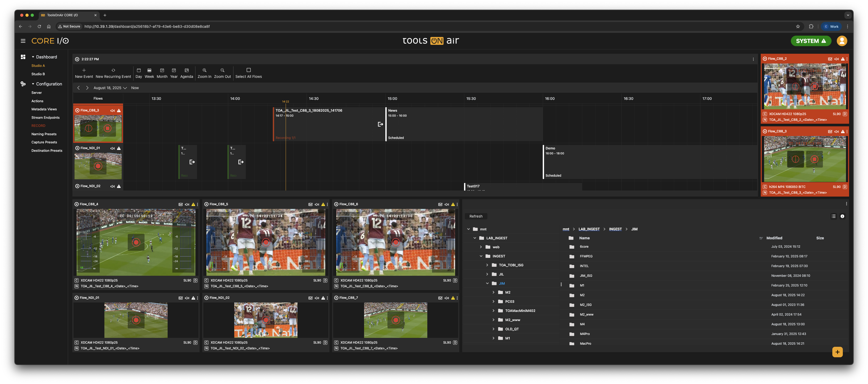Start recording on Flow_C88_5 preview
This screenshot has height=384, width=868.
coord(265,242)
